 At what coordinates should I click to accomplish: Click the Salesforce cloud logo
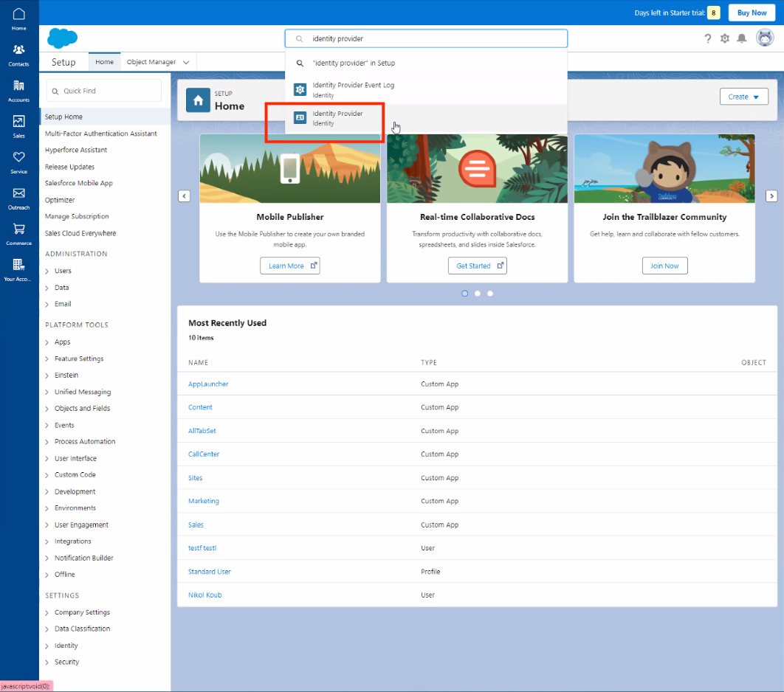[63, 38]
